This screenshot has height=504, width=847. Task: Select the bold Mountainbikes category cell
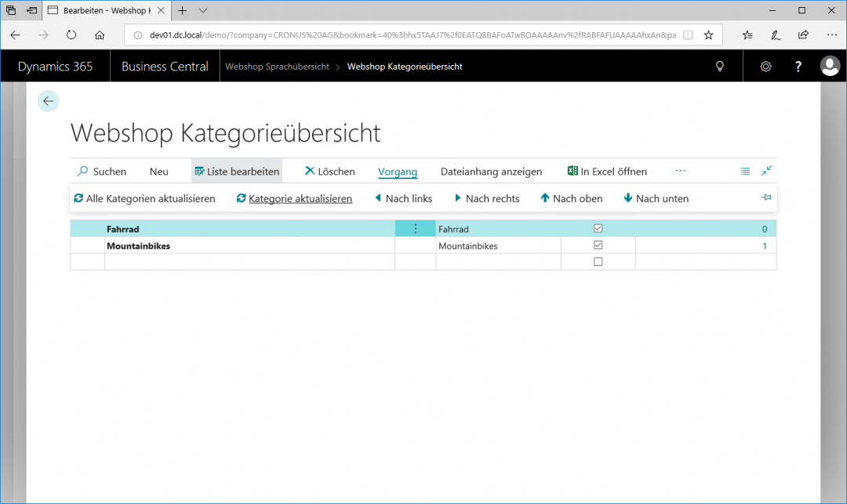point(249,245)
